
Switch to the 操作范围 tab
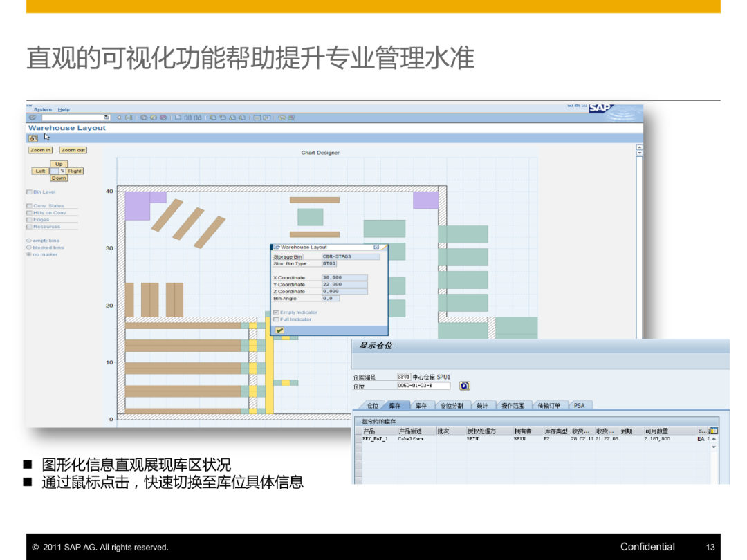click(x=513, y=406)
